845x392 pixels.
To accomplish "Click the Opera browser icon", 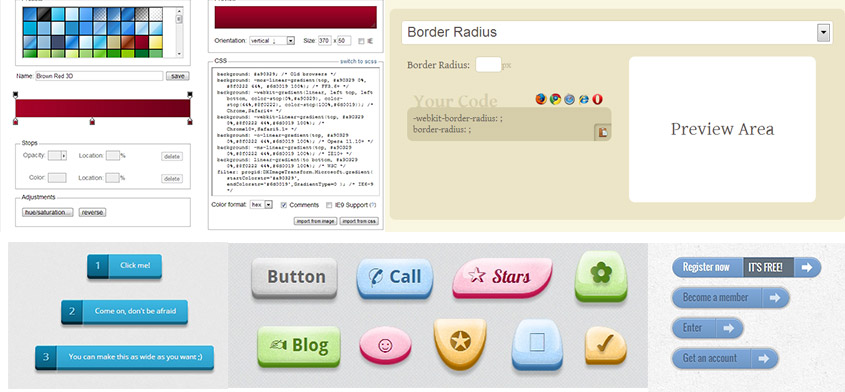I will click(x=597, y=99).
